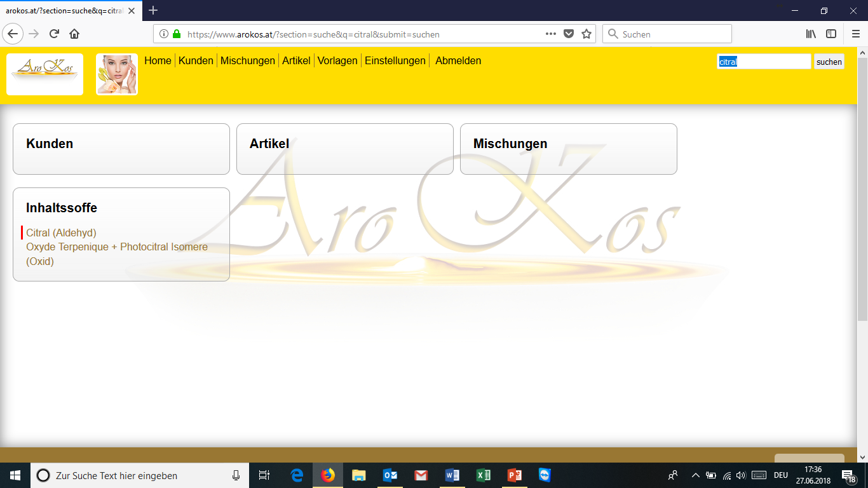The height and width of the screenshot is (488, 868).
Task: Click the People icon in system tray
Action: tap(673, 475)
